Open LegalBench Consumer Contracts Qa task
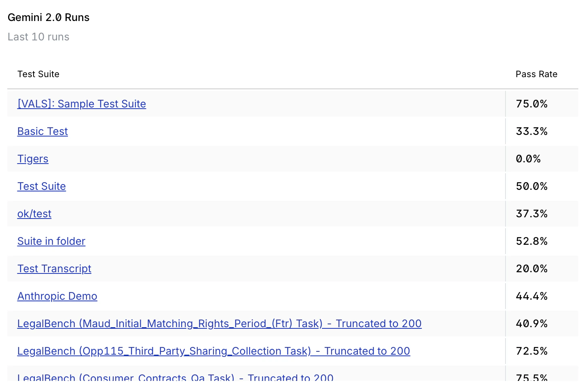Screen dimensions: 588x391 176,377
